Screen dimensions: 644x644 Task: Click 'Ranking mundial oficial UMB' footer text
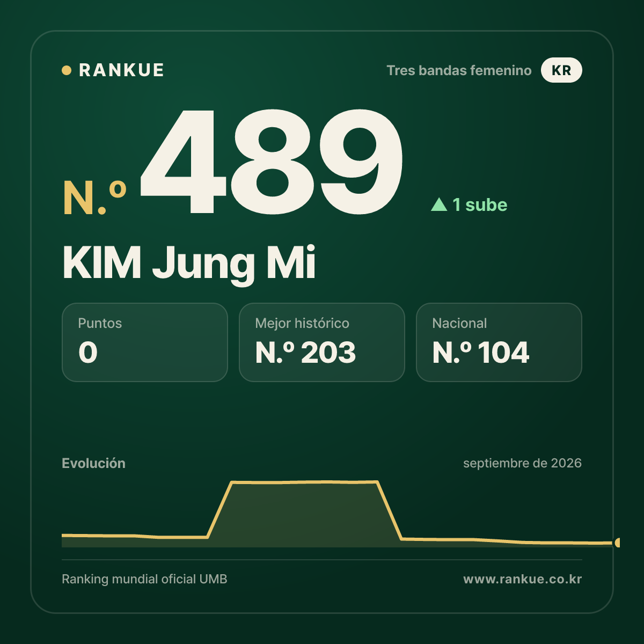point(144,579)
